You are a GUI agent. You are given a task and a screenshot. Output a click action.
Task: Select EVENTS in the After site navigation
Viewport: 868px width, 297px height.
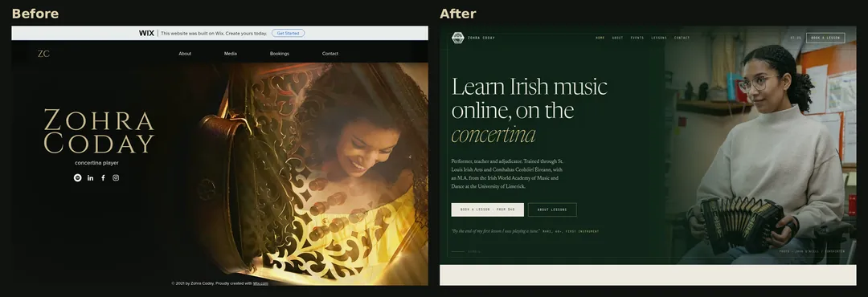(637, 38)
